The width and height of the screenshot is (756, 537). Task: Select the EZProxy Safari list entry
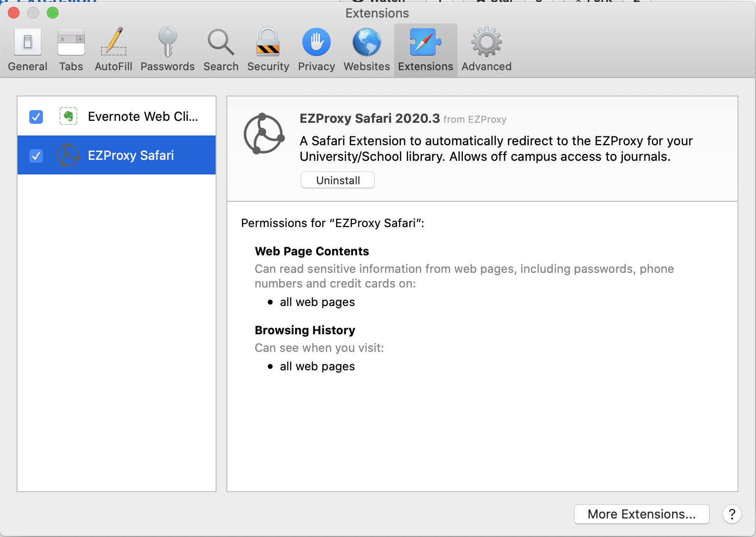point(131,155)
